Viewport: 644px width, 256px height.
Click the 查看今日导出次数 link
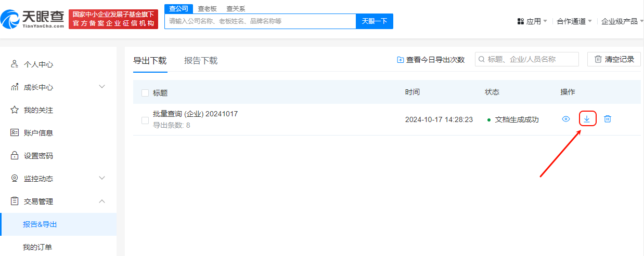[x=431, y=60]
